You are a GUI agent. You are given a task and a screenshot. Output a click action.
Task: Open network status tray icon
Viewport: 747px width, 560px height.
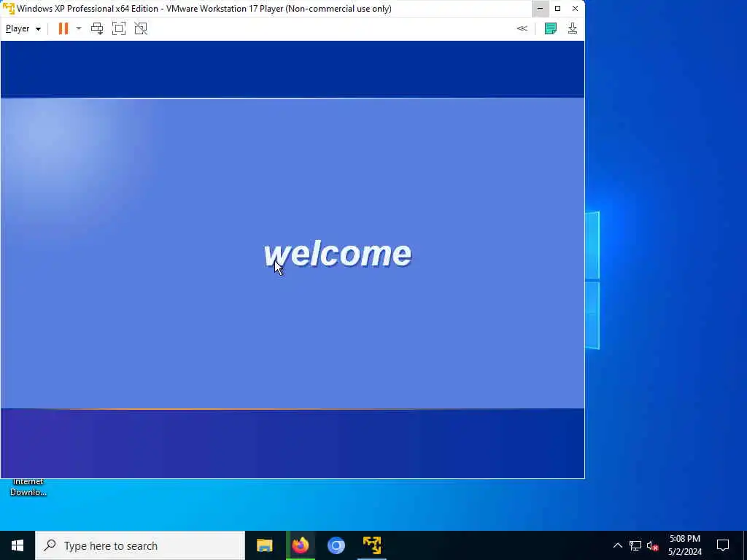[635, 545]
